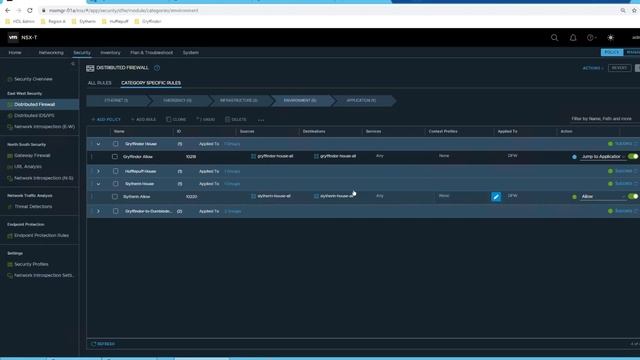The width and height of the screenshot is (640, 360).
Task: Click gryffindor-house-all destination group icon
Action: 316,156
